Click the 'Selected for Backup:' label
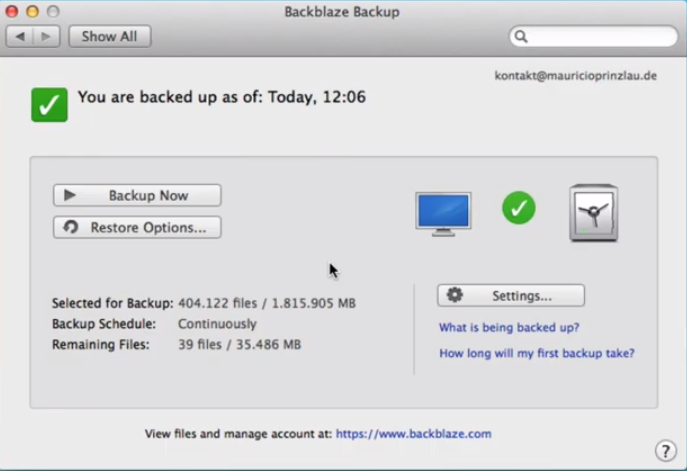 click(x=113, y=303)
